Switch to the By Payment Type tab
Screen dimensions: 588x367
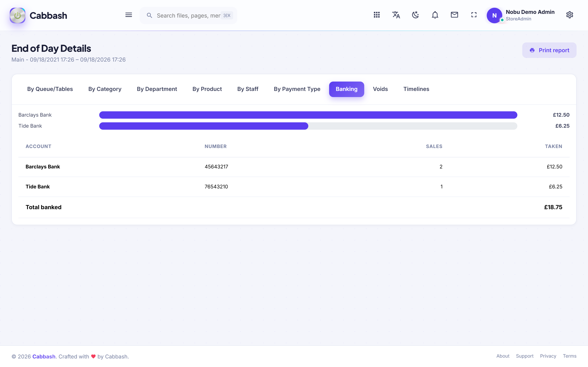tap(297, 89)
